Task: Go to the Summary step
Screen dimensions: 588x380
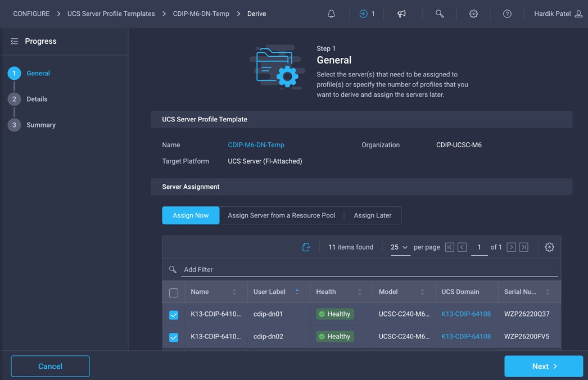Action: pos(32,125)
